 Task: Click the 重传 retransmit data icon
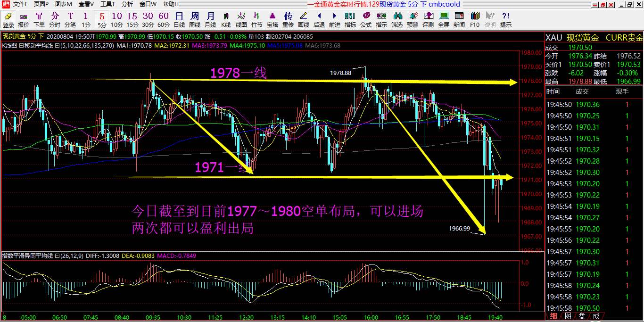(x=288, y=20)
